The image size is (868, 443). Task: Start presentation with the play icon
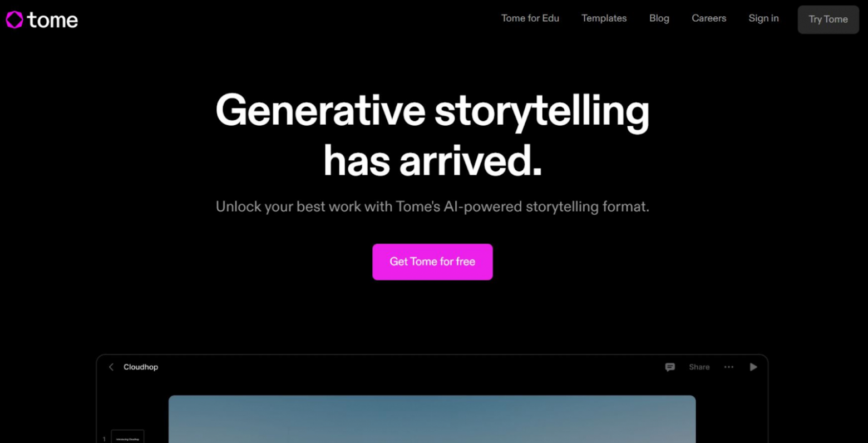753,367
